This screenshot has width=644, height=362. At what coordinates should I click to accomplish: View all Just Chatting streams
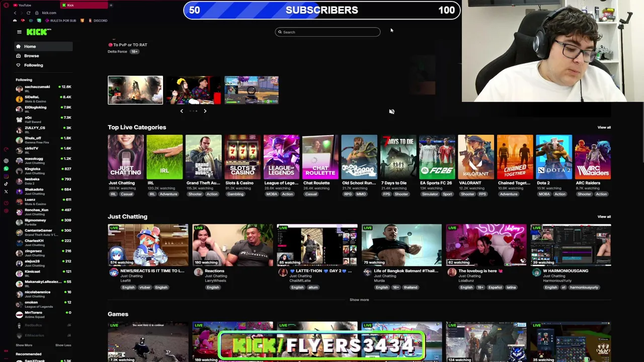[x=604, y=217]
